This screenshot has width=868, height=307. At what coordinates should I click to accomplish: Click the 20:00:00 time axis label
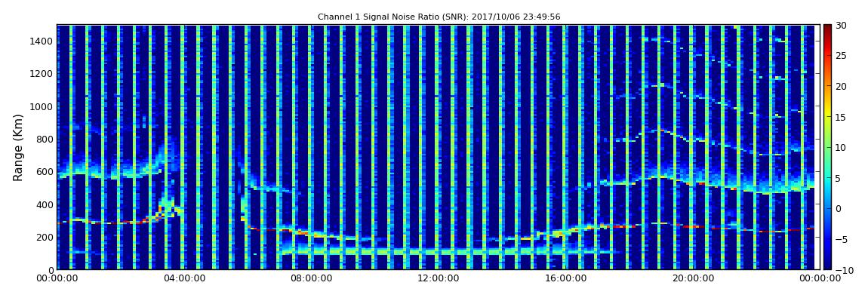[x=692, y=278]
